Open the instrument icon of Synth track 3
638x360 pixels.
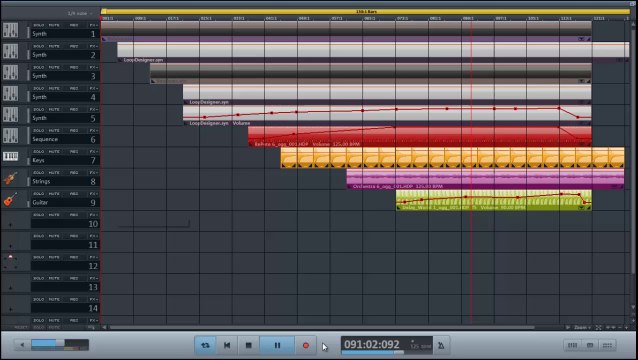(x=10, y=72)
